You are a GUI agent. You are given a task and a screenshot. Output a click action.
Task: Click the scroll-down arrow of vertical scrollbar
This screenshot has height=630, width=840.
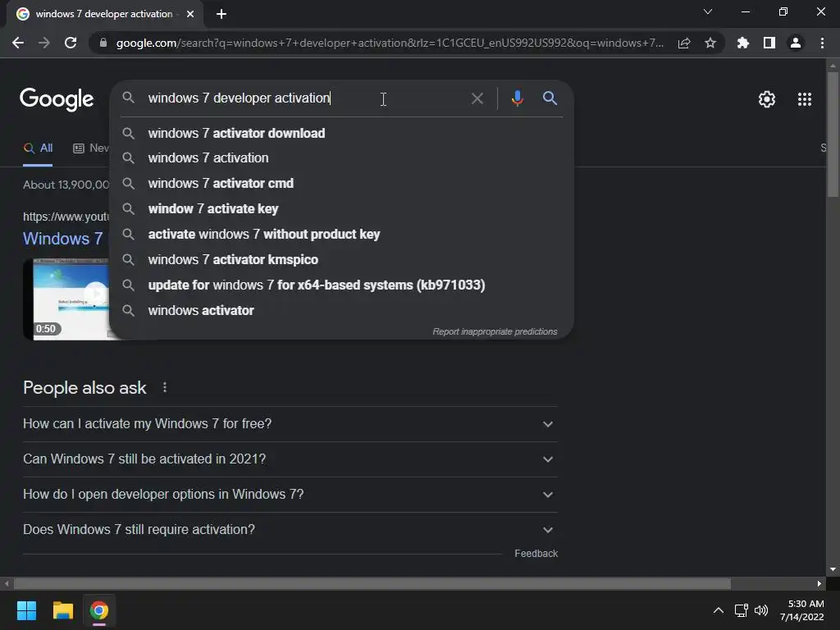point(833,569)
